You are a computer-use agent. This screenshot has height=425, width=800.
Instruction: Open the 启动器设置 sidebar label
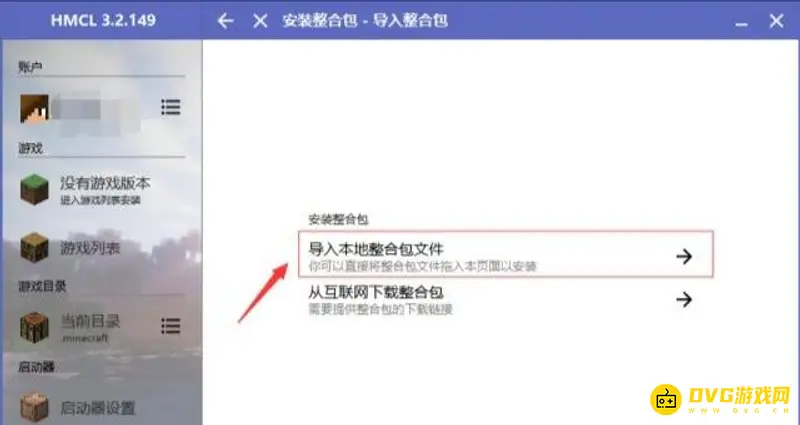click(x=98, y=408)
